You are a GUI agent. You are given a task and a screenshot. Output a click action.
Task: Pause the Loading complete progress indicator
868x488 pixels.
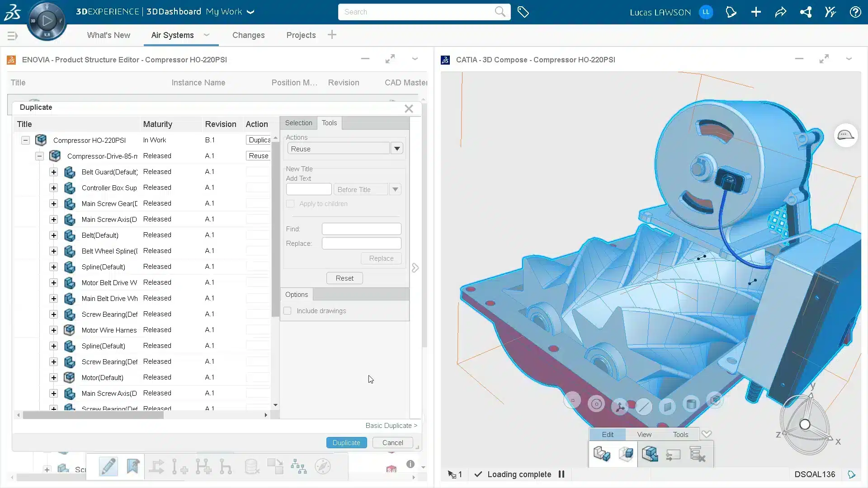pos(561,474)
